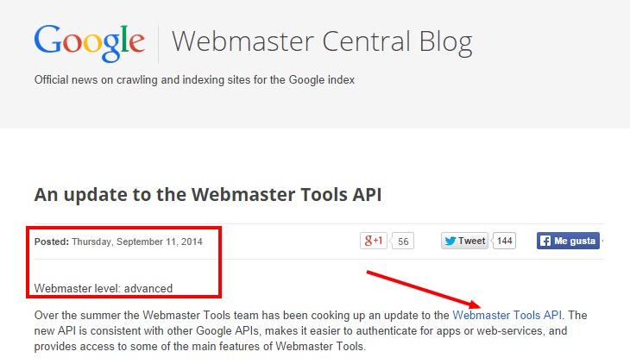Click the Twitter bird icon
Viewport: 630px width, 364px height.
tap(450, 241)
